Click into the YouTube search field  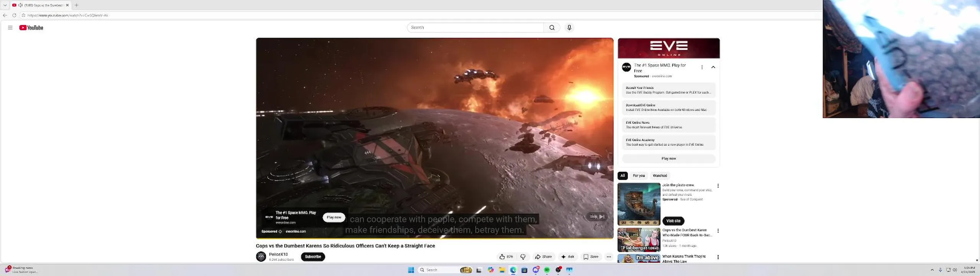point(475,28)
